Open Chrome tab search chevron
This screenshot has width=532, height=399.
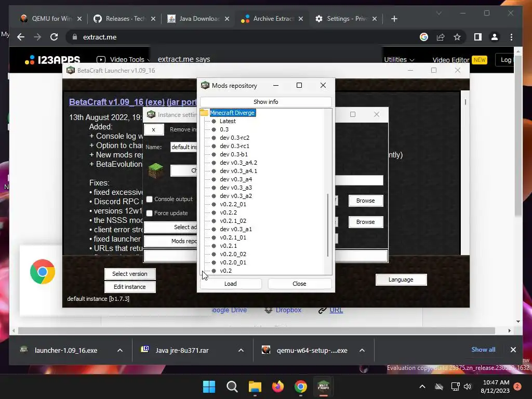pos(438,13)
